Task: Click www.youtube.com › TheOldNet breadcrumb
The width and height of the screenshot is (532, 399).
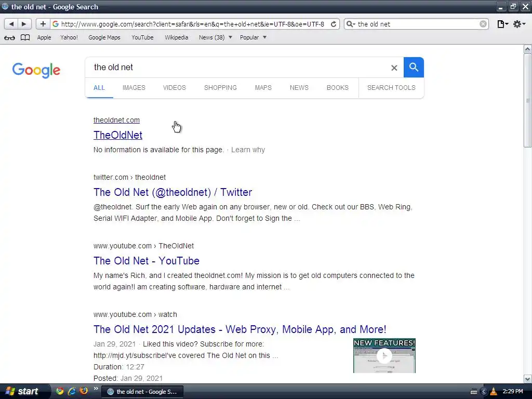Action: [143, 246]
